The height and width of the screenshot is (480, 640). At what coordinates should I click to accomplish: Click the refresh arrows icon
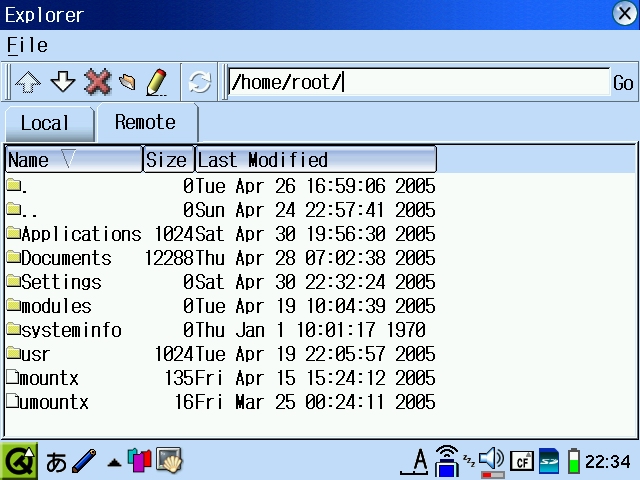[x=200, y=82]
